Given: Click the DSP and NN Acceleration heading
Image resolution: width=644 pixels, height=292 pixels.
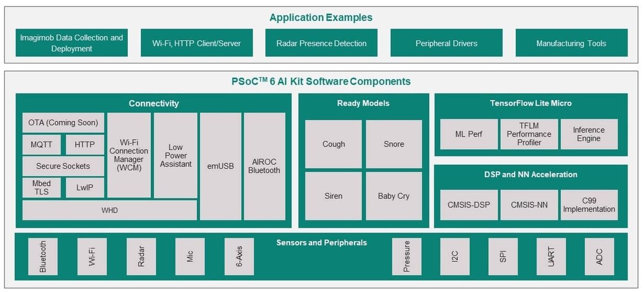Looking at the screenshot, I should 531,175.
